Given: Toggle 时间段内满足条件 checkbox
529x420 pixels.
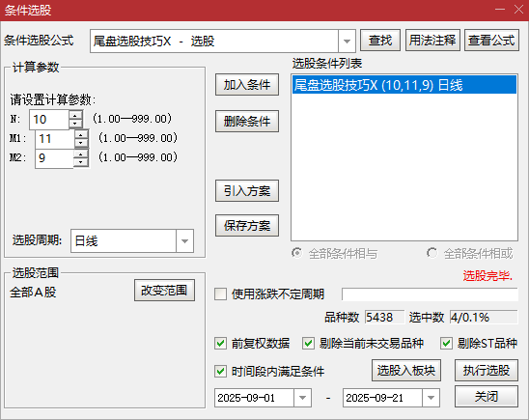Looking at the screenshot, I should tap(221, 372).
